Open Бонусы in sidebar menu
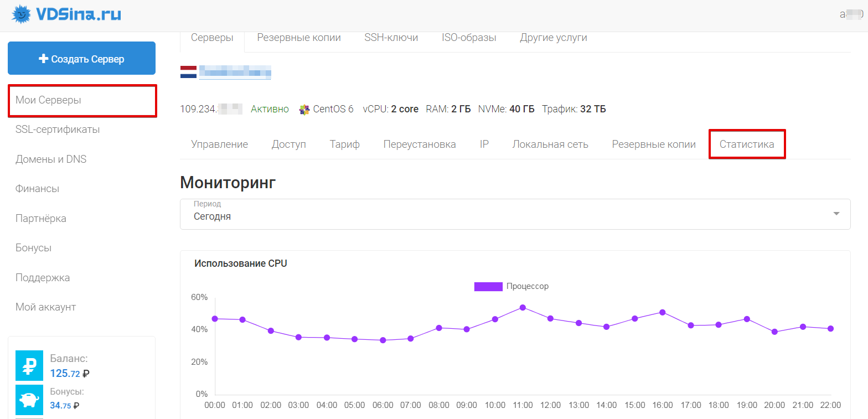Screen dimensions: 868x419 33,248
